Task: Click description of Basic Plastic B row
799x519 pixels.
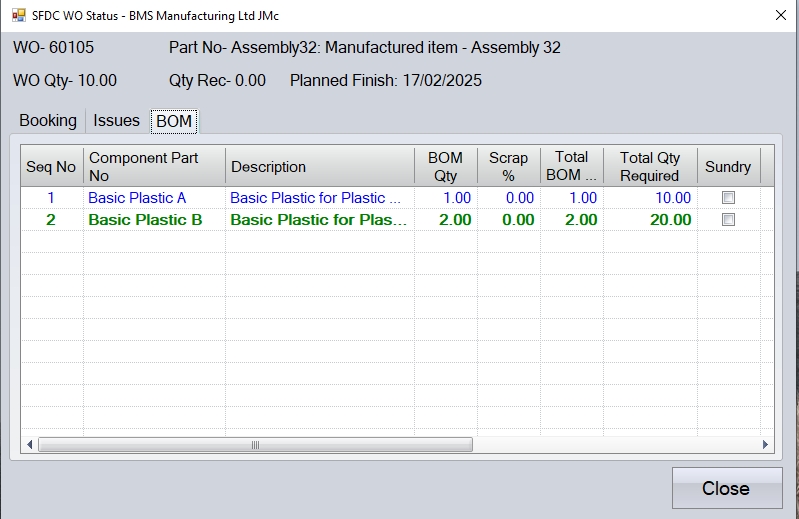Action: 320,220
